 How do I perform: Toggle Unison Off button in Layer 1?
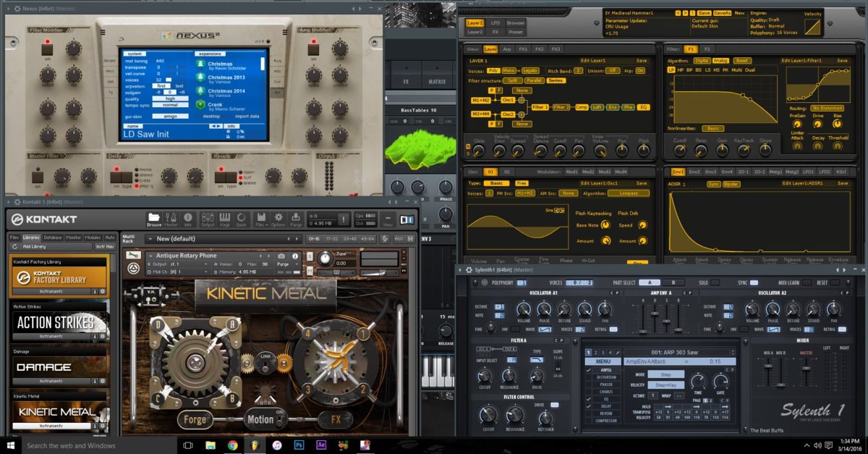[x=613, y=70]
